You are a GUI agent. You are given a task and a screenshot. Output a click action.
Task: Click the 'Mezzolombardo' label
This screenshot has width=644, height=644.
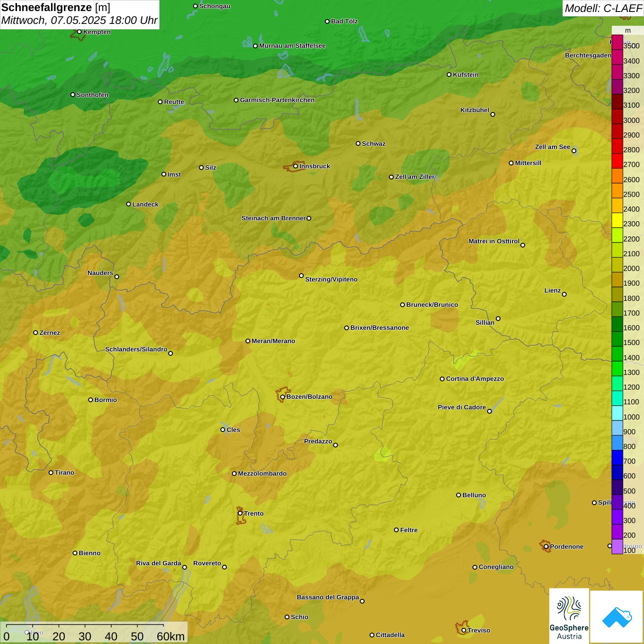coord(262,473)
